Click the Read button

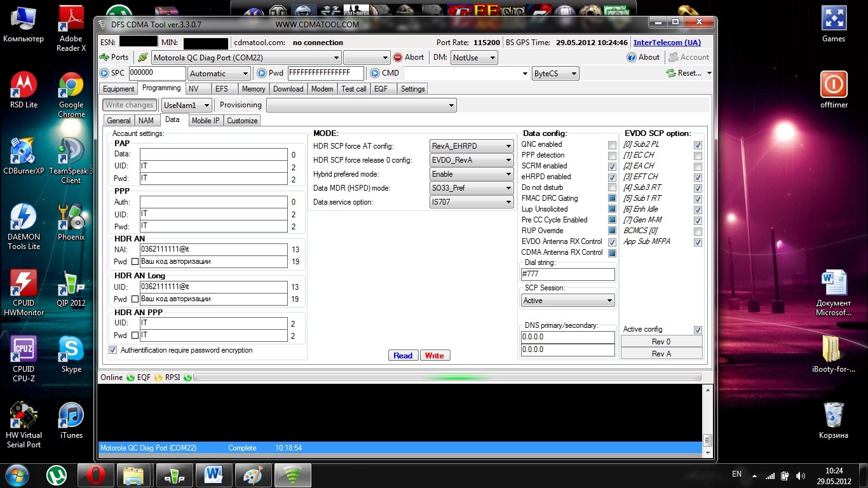403,356
